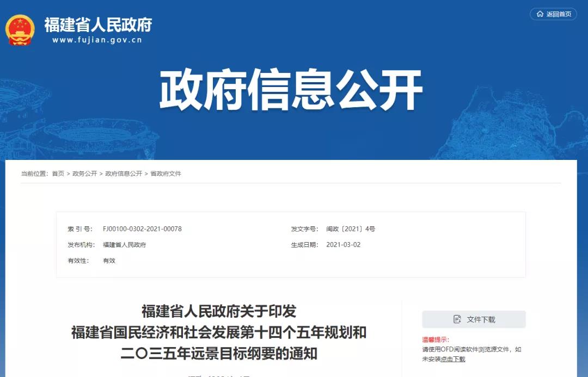The height and width of the screenshot is (377, 588).
Task: Click the red 温馨提示 label
Action: pos(436,340)
